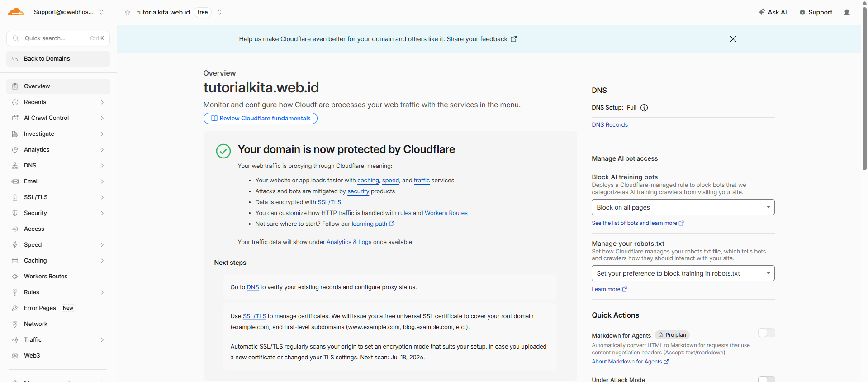Viewport: 868px width, 382px height.
Task: Click the Traffic icon in sidebar
Action: click(x=15, y=340)
